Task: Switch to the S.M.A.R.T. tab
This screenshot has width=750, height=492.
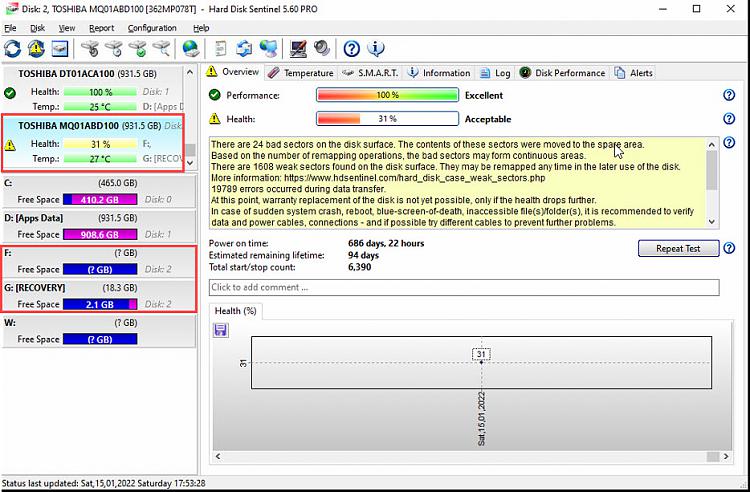Action: pyautogui.click(x=371, y=73)
